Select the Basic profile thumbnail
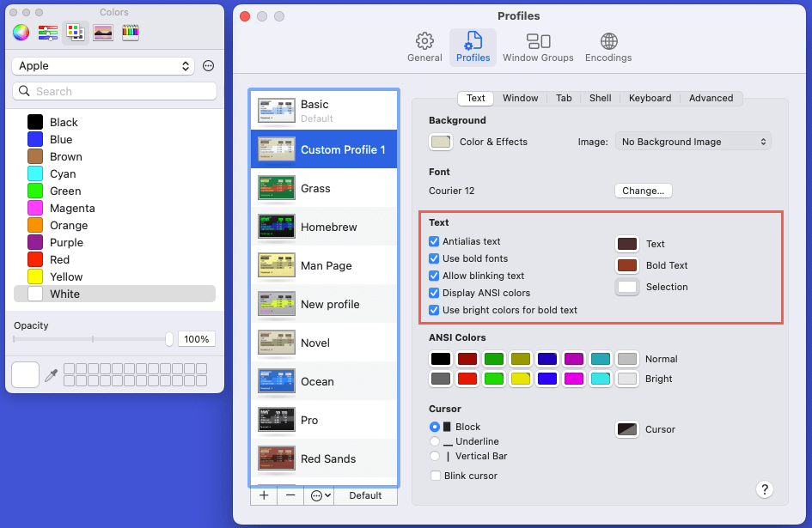 click(277, 111)
